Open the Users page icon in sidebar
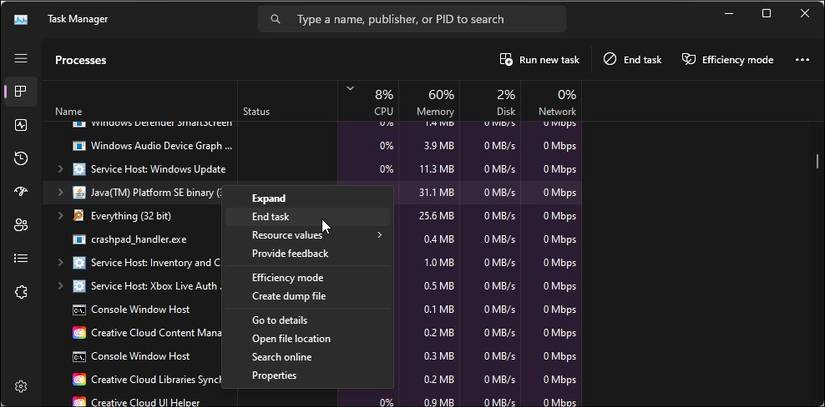Image resolution: width=825 pixels, height=407 pixels. pos(21,225)
